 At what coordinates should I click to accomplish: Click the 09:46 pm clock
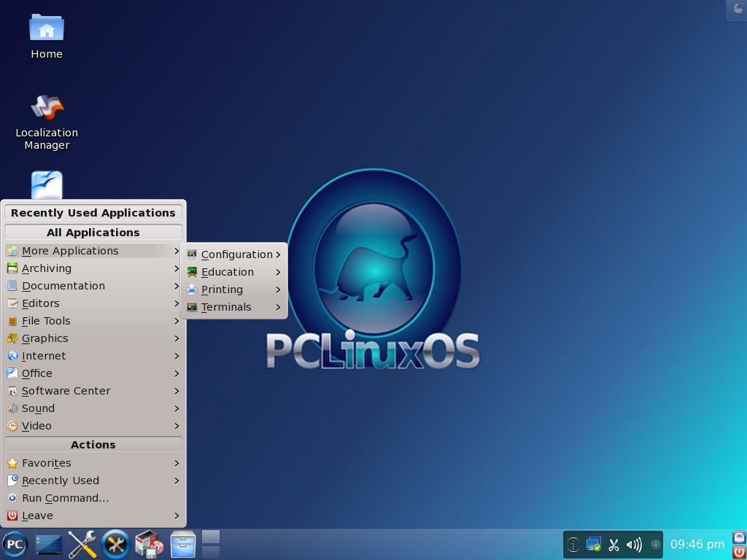point(697,544)
